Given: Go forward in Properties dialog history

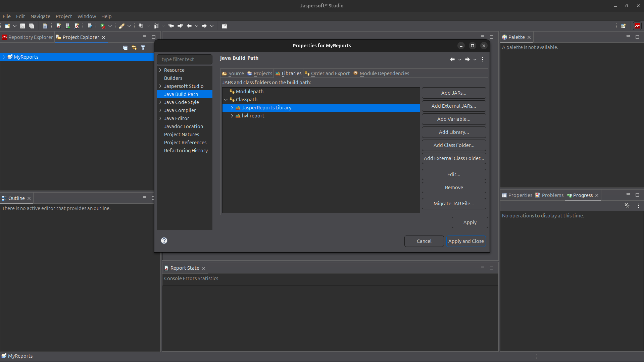Looking at the screenshot, I should [467, 59].
